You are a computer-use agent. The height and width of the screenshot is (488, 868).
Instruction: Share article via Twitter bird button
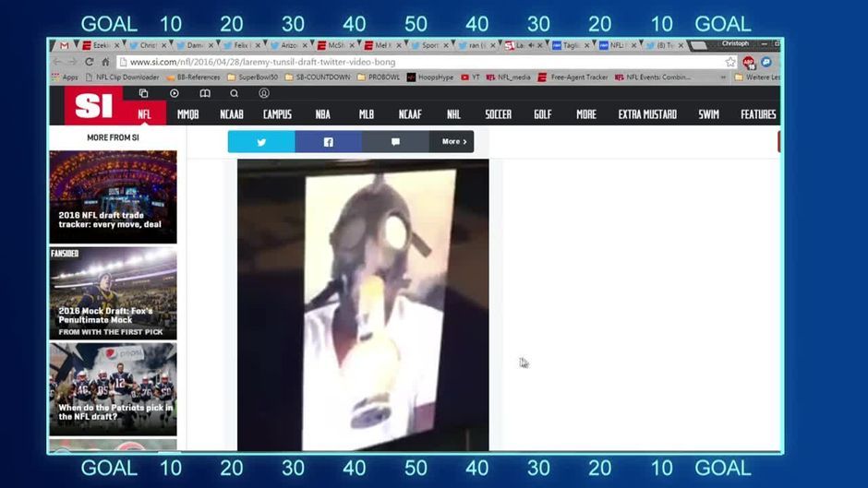261,142
